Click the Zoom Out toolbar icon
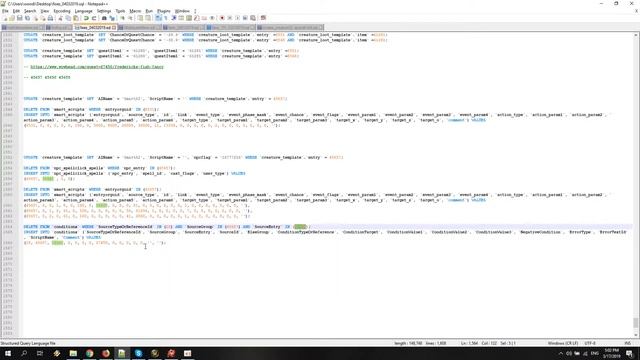 tap(130, 18)
